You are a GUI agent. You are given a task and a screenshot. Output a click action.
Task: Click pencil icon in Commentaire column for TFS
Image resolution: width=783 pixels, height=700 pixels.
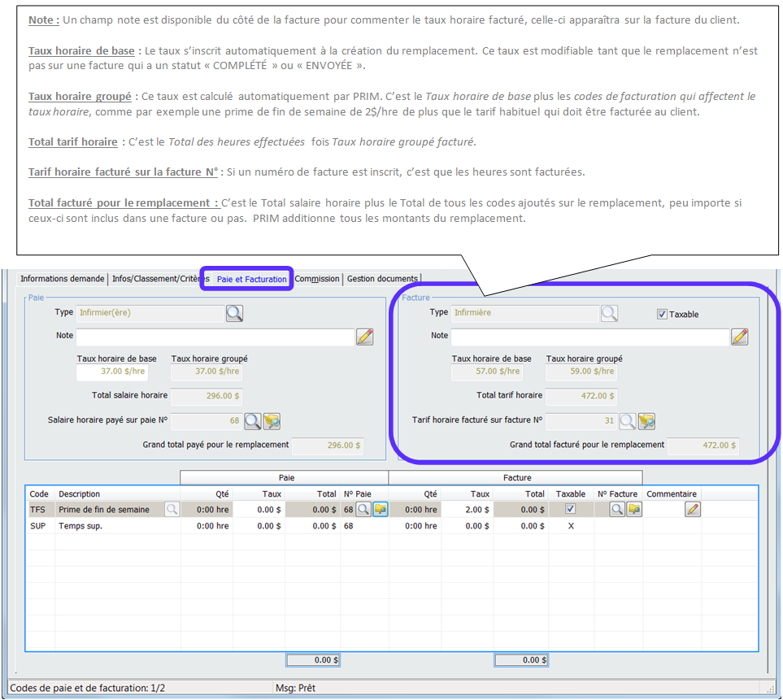(x=693, y=509)
